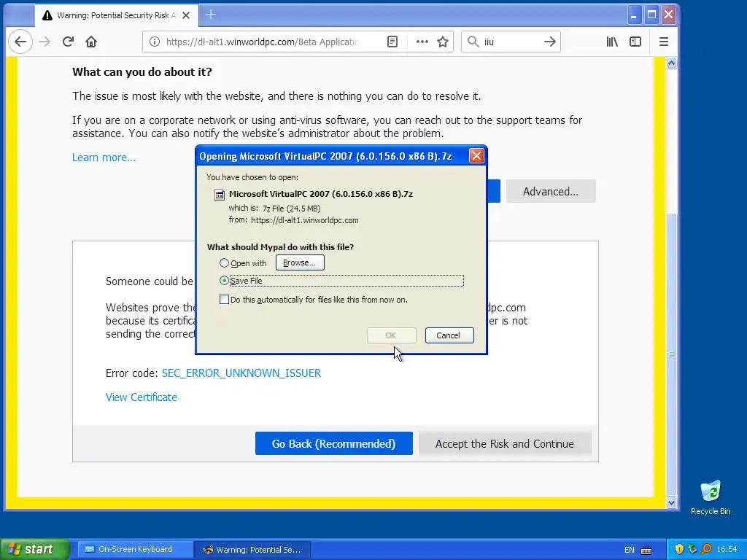Check Do this automatically for files
The height and width of the screenshot is (560, 747).
(x=224, y=300)
